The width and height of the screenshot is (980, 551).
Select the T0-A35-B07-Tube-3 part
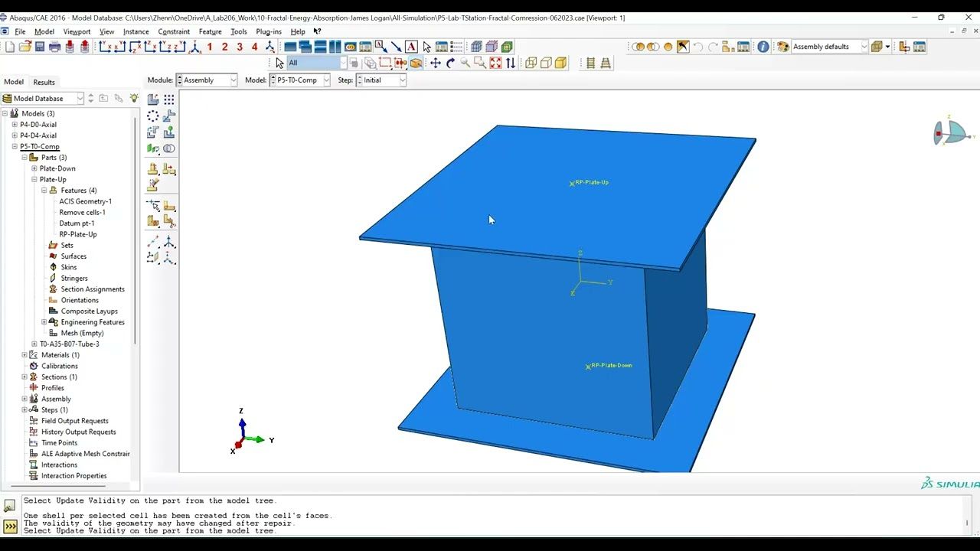coord(70,344)
